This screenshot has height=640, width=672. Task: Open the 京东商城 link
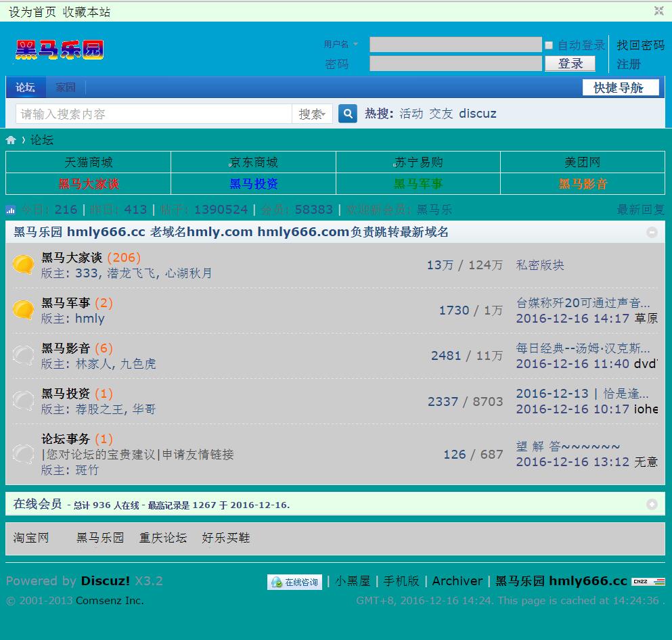[253, 162]
